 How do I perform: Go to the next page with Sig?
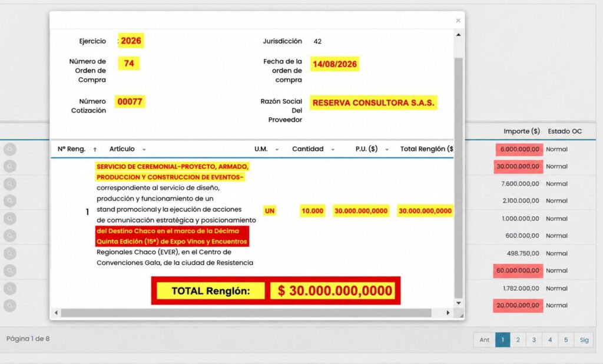tap(584, 340)
